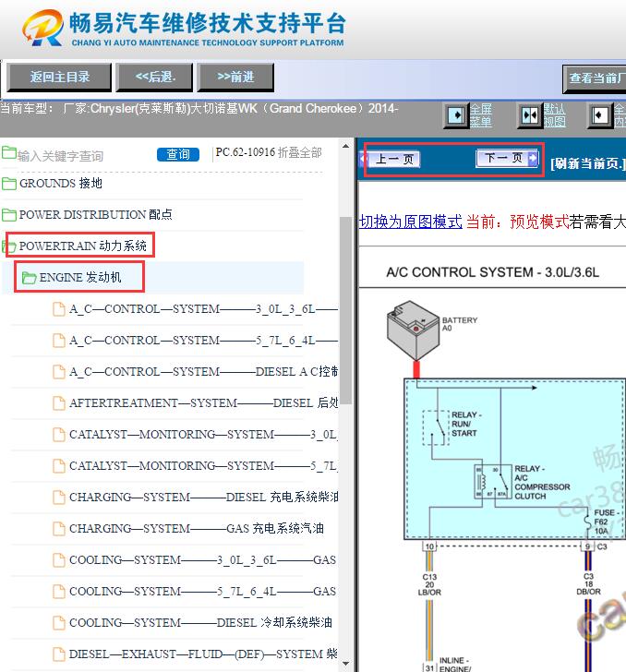Click file icon of A_C CONTROL 3_0L_3_6L
The height and width of the screenshot is (672, 626).
[x=59, y=309]
